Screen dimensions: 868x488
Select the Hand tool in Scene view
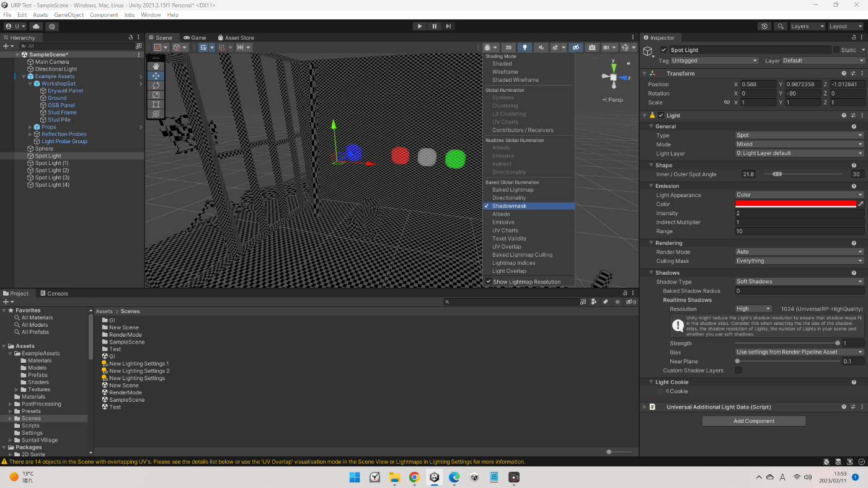[x=156, y=66]
